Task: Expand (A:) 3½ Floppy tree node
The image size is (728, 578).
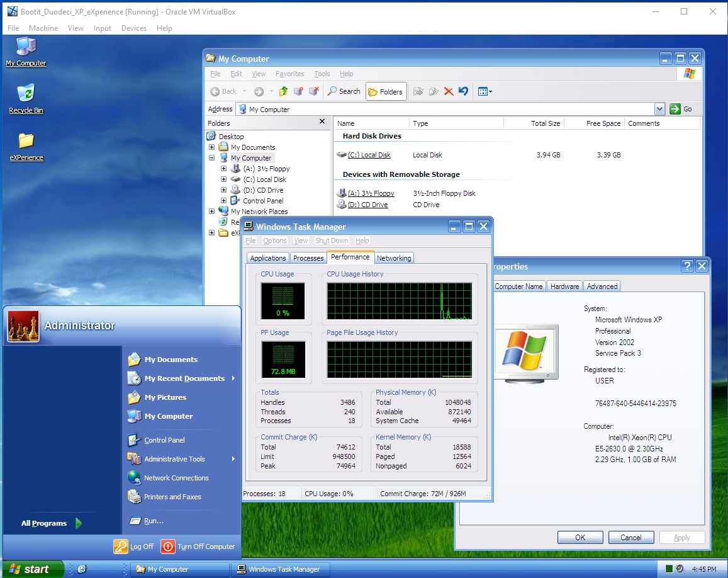Action: pyautogui.click(x=223, y=169)
